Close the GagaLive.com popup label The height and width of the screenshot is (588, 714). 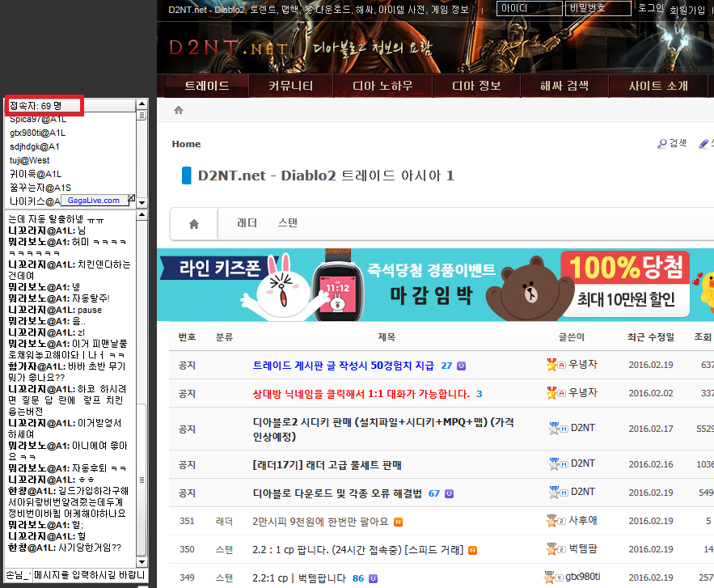(x=131, y=197)
